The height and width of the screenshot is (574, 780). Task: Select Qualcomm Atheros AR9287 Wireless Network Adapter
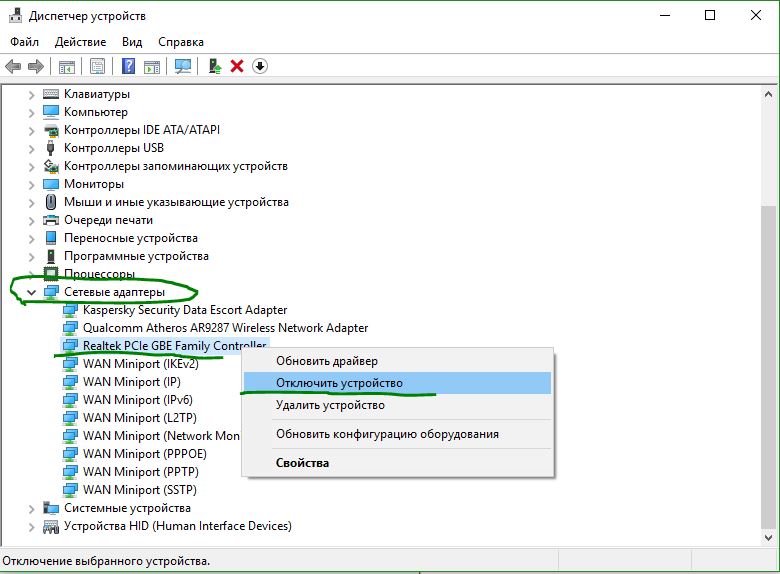pyautogui.click(x=225, y=328)
